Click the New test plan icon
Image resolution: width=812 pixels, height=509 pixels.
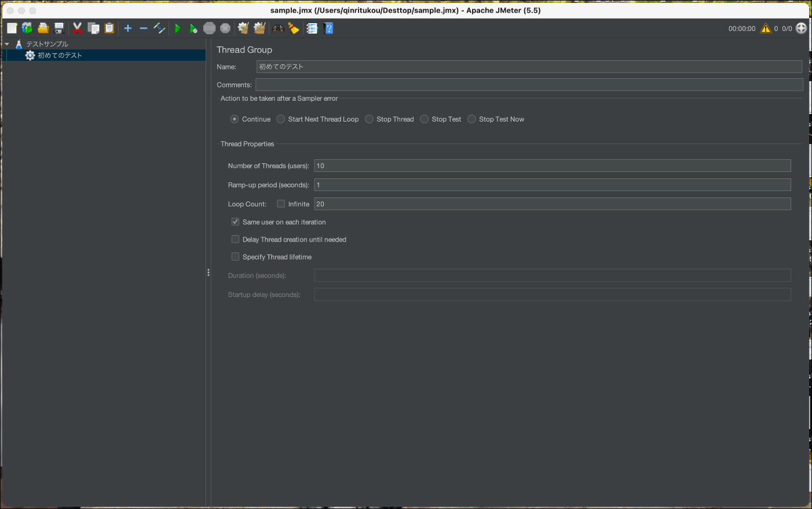[x=12, y=28]
